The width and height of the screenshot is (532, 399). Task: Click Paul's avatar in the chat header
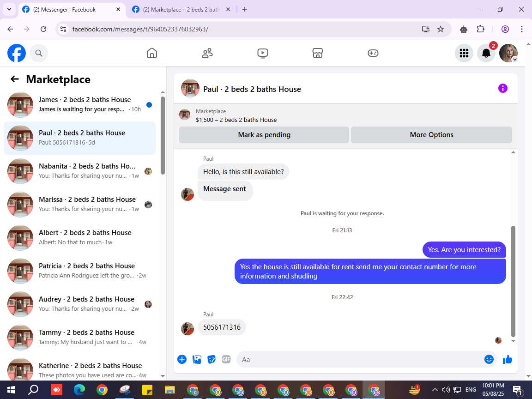(x=190, y=88)
